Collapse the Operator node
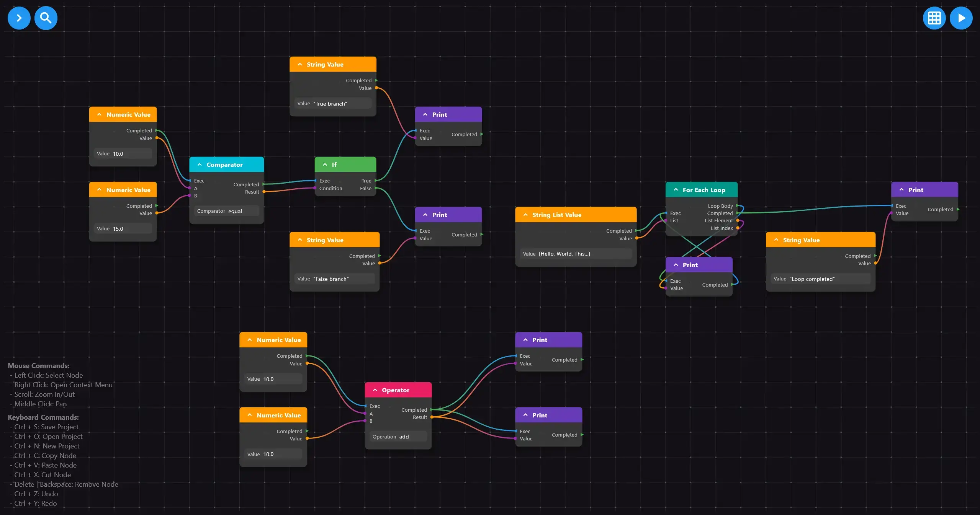The height and width of the screenshot is (515, 980). pyautogui.click(x=375, y=390)
